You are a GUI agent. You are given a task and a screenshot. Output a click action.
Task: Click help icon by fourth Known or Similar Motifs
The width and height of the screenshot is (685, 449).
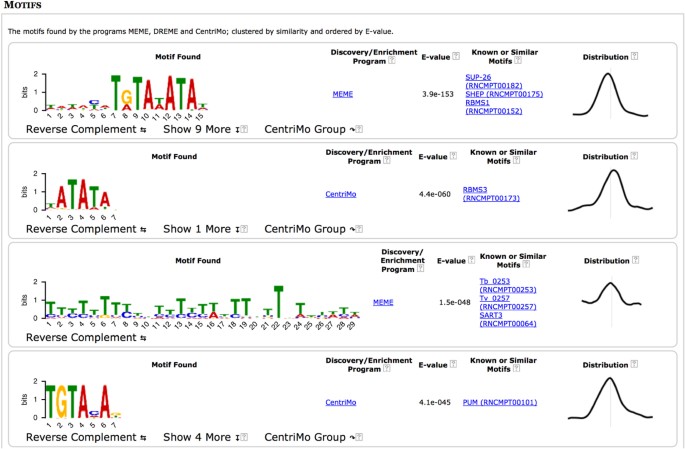(x=516, y=368)
